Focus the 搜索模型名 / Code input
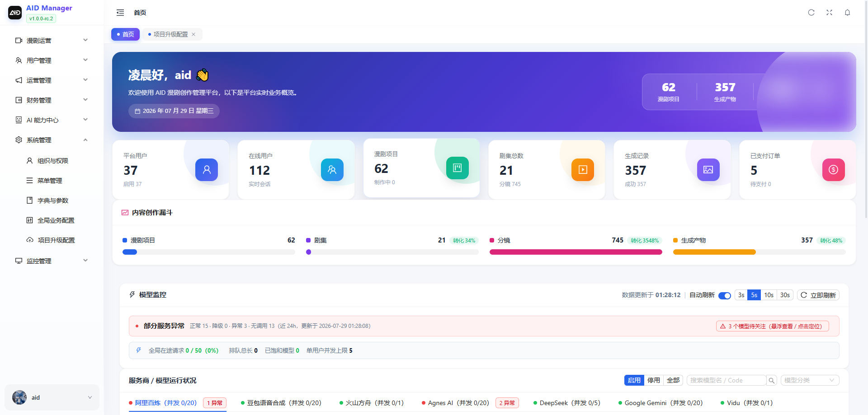 click(x=726, y=381)
